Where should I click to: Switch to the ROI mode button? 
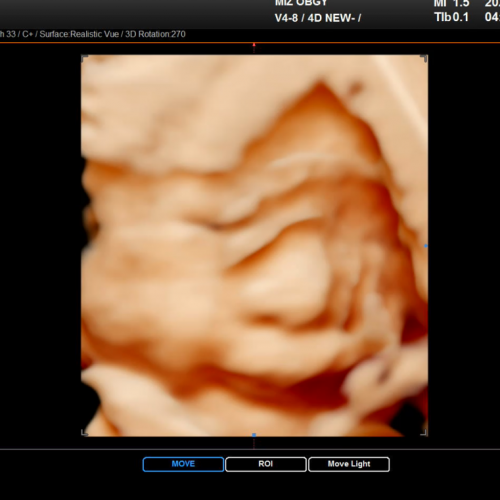coord(266,464)
